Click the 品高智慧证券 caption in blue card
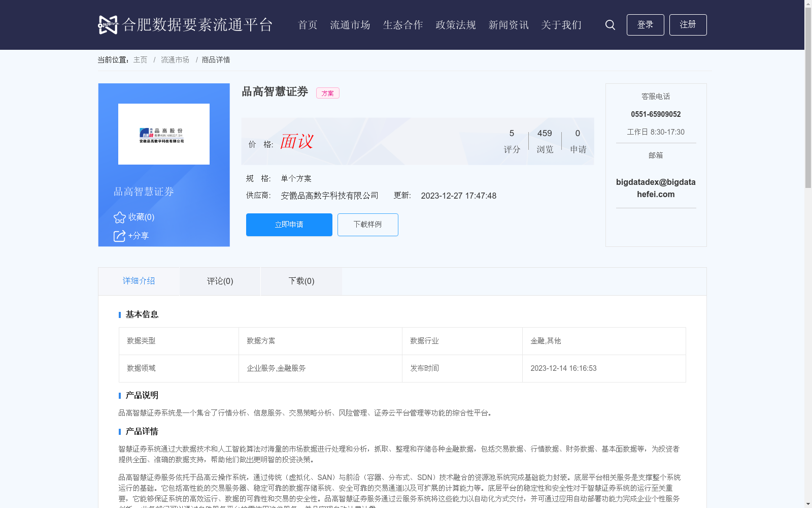Viewport: 812px width, 508px height. 144,192
